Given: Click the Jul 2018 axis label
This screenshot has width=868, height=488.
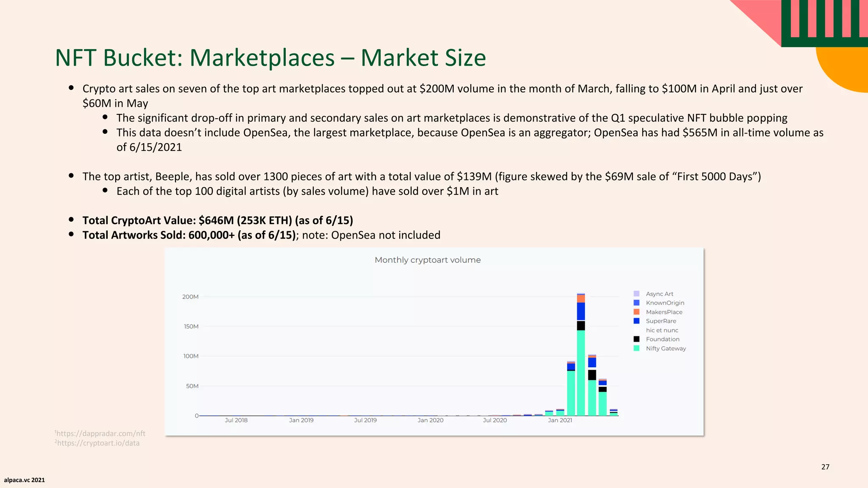Looking at the screenshot, I should 236,420.
